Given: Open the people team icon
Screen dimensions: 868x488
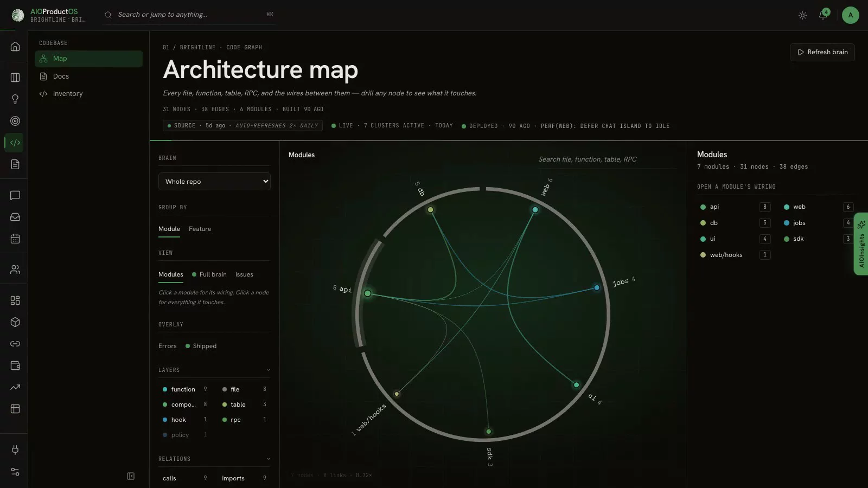Looking at the screenshot, I should point(15,269).
